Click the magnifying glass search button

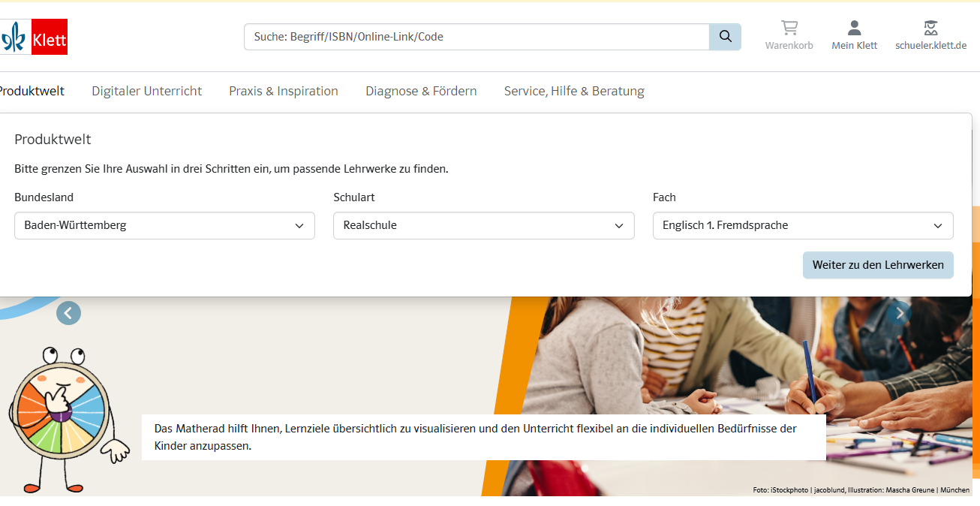[725, 37]
